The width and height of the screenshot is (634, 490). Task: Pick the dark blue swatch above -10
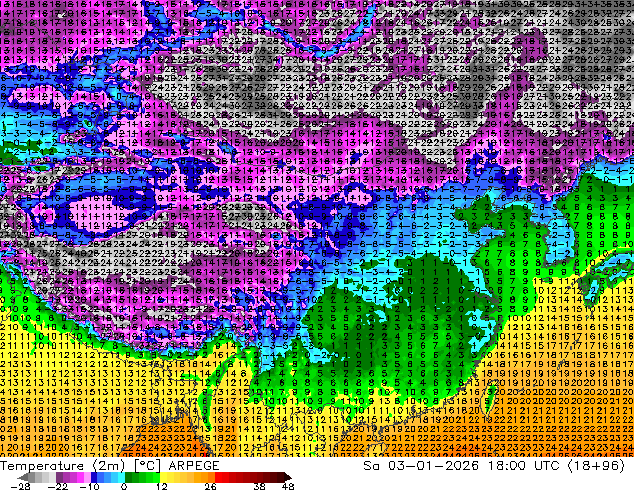pyautogui.click(x=94, y=477)
